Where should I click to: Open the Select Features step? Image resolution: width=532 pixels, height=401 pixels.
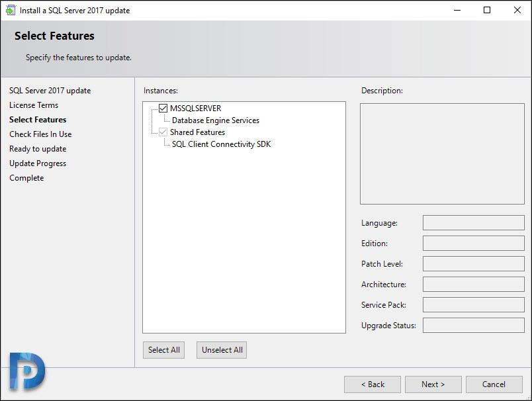pyautogui.click(x=38, y=120)
